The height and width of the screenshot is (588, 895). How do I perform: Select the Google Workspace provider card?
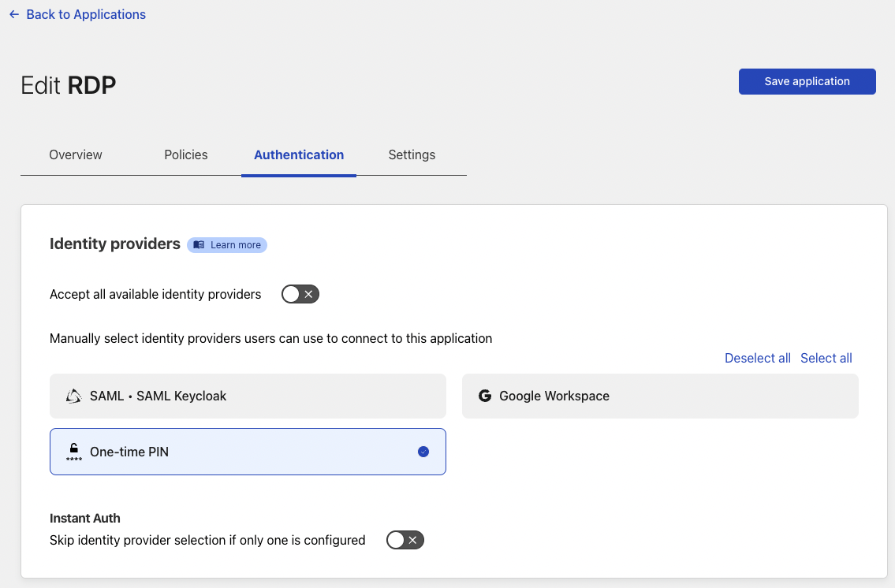[x=659, y=396]
